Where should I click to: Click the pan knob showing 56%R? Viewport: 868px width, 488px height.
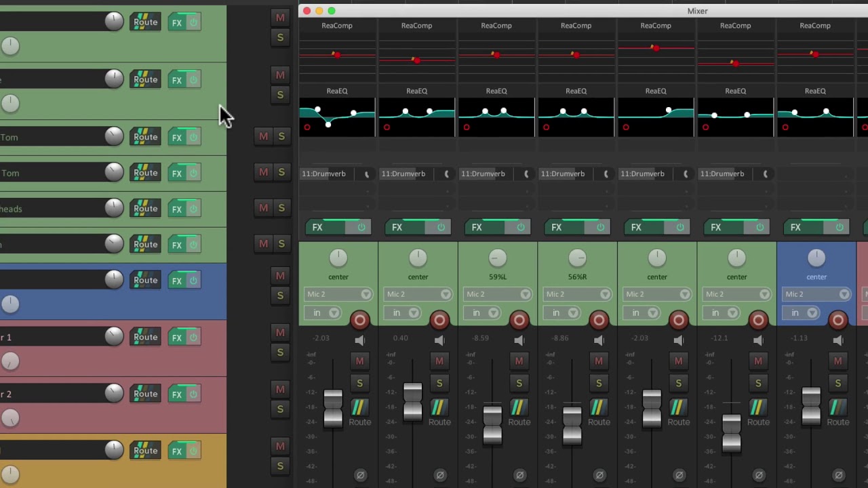(577, 258)
